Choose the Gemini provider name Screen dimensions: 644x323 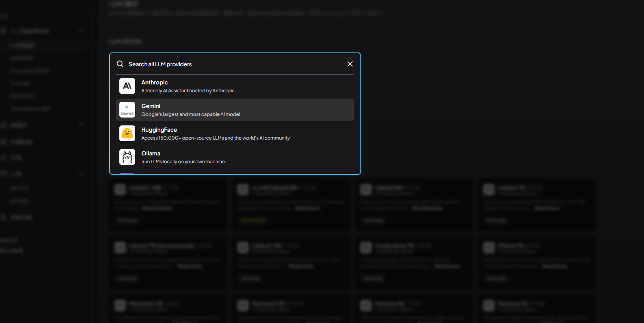[x=151, y=106]
